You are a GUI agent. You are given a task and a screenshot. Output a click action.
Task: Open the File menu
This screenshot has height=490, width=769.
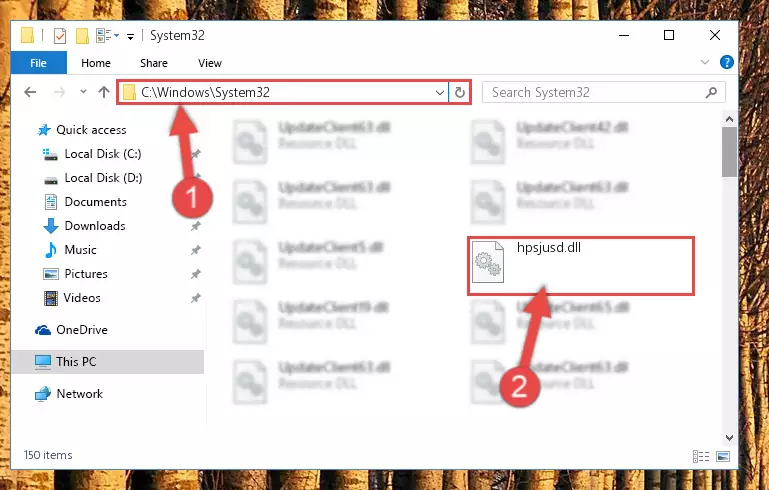tap(38, 63)
